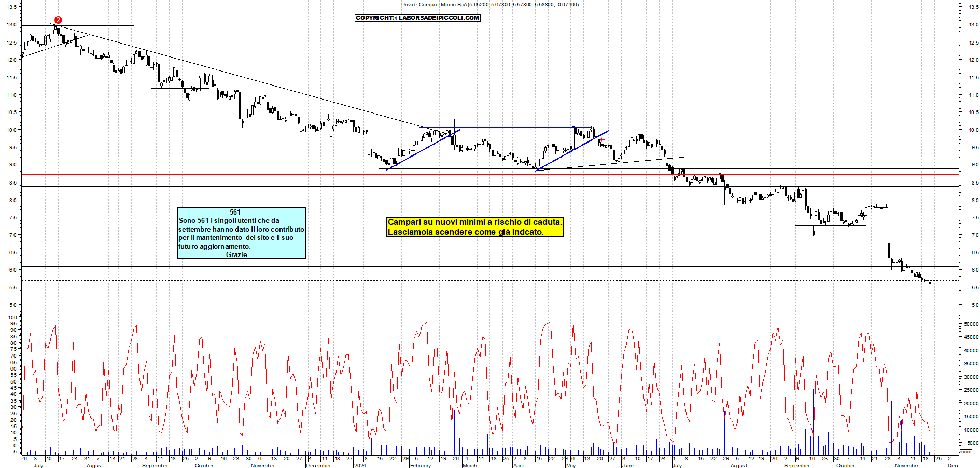
Task: Click the red circle marker numbered 2
Action: pyautogui.click(x=58, y=20)
